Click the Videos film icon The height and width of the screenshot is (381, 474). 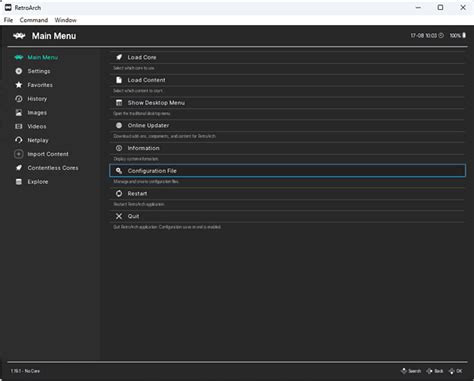pos(19,126)
